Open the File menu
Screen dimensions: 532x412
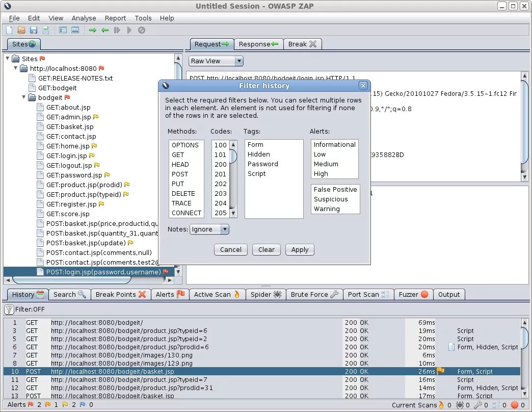tap(14, 18)
